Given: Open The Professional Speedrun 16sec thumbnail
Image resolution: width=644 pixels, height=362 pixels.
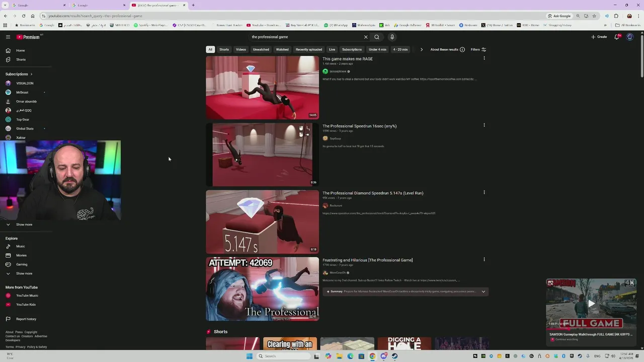Looking at the screenshot, I should pos(262,155).
